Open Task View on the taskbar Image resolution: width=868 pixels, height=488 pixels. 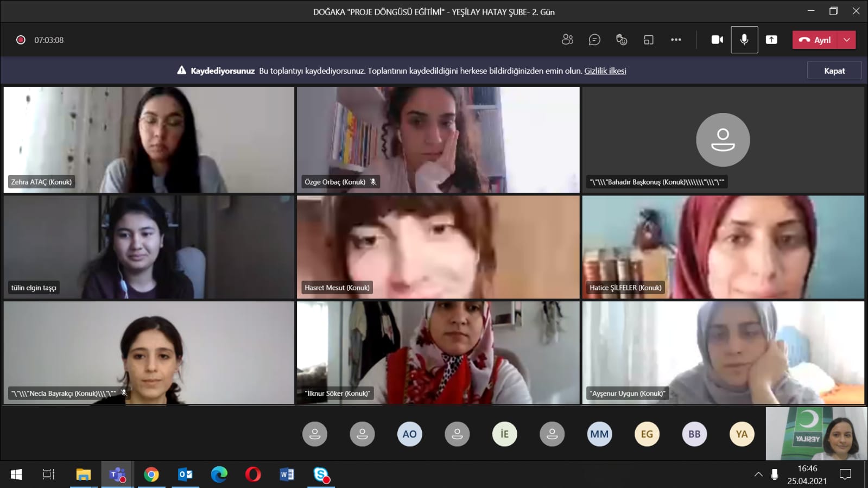point(49,474)
